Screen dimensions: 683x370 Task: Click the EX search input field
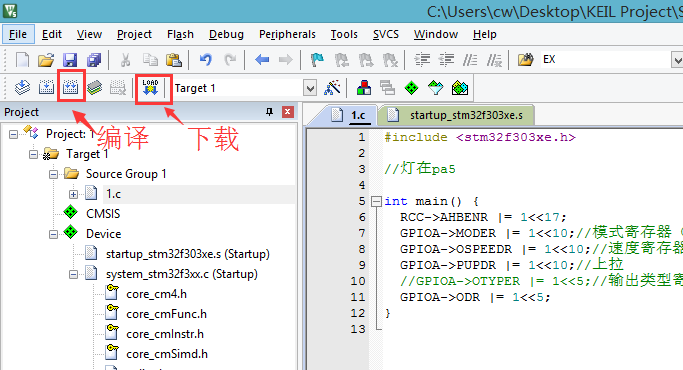click(605, 60)
